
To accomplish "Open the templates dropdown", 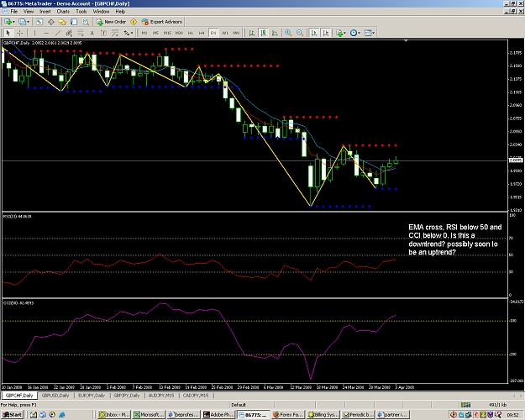I will pos(370,33).
